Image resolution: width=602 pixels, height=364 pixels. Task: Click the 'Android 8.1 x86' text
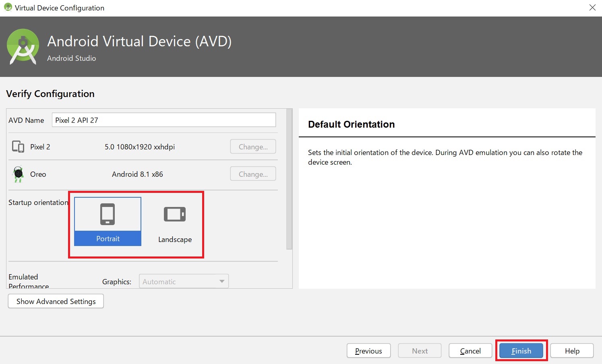click(x=137, y=174)
